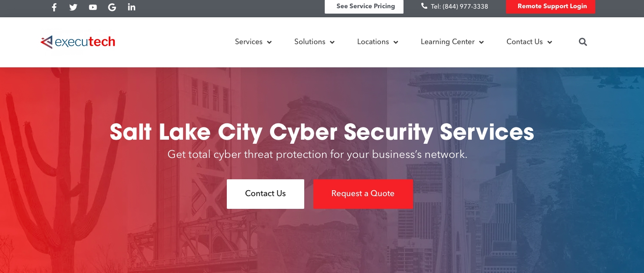This screenshot has width=644, height=273.
Task: Expand the Contact Us nav chevron
Action: click(550, 42)
